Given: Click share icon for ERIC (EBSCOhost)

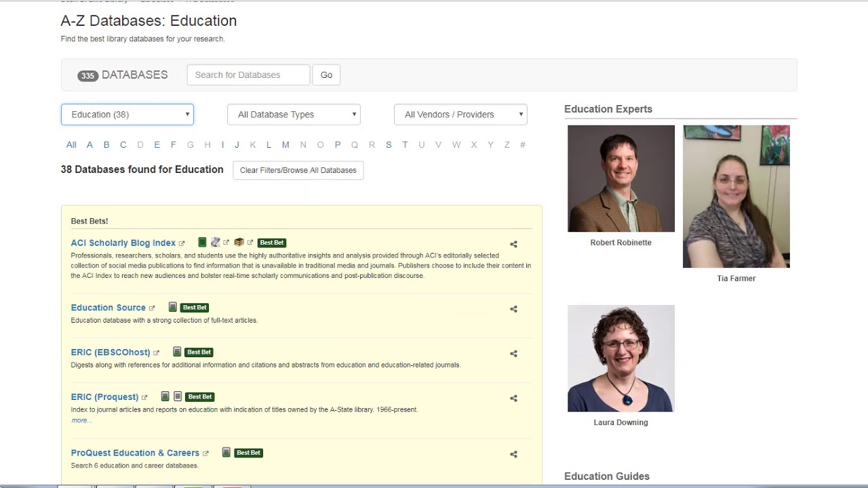Looking at the screenshot, I should 513,354.
